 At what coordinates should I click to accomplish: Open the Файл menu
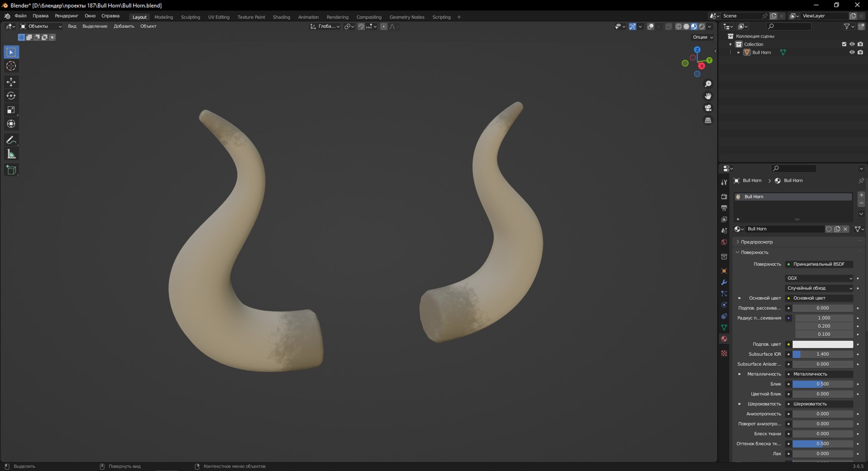(x=20, y=16)
